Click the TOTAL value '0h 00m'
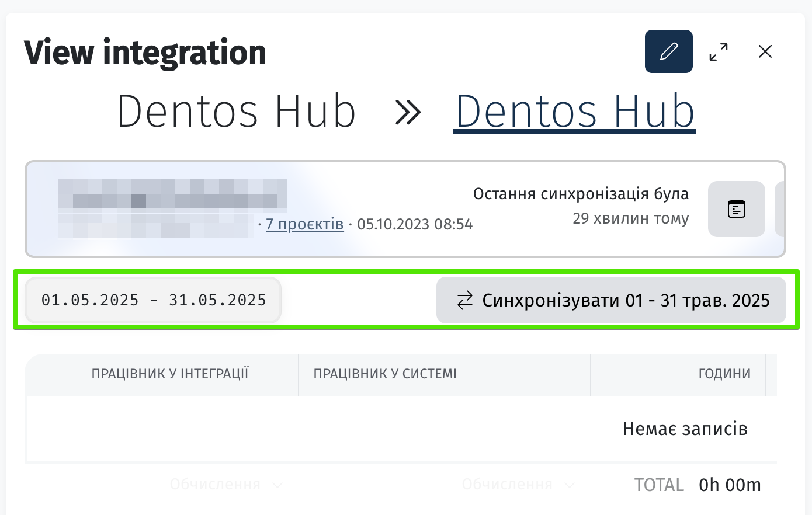 tap(730, 485)
